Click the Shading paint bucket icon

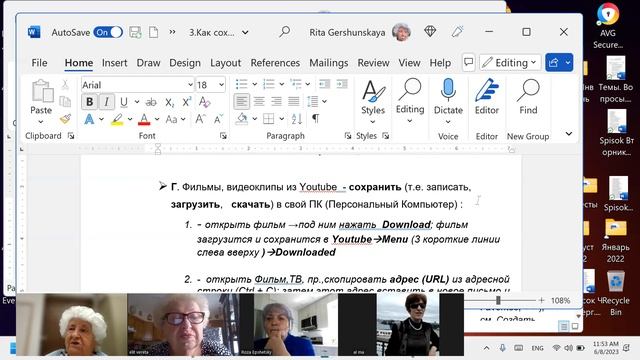click(x=242, y=119)
